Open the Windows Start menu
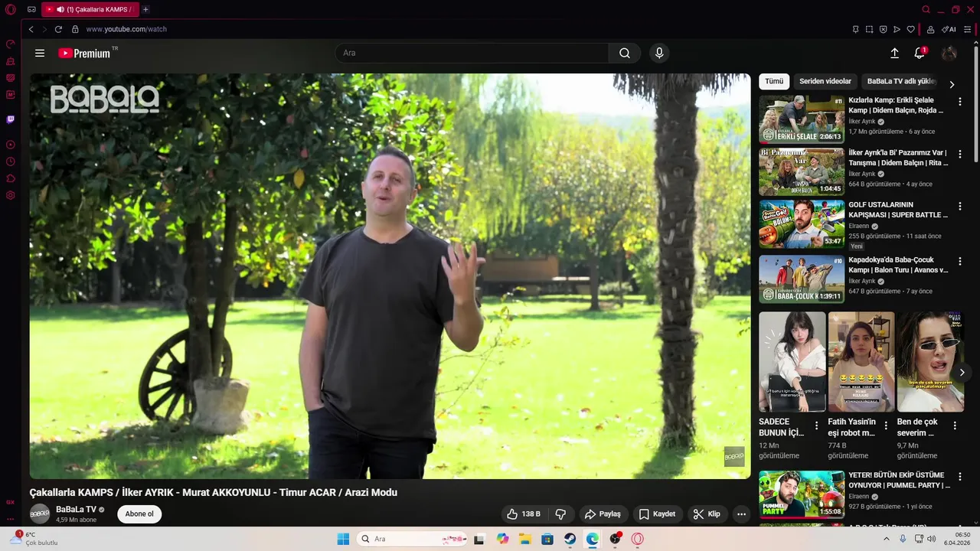Image resolution: width=980 pixels, height=551 pixels. [x=343, y=539]
